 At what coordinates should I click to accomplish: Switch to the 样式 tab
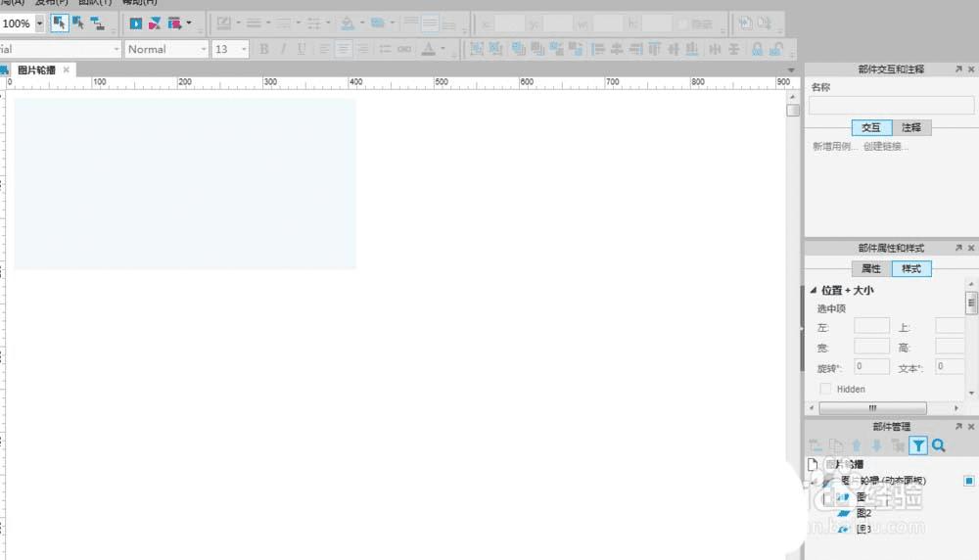pyautogui.click(x=910, y=268)
